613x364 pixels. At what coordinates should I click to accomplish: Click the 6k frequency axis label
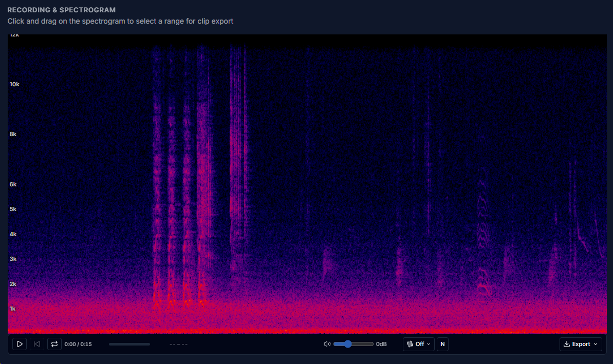13,184
